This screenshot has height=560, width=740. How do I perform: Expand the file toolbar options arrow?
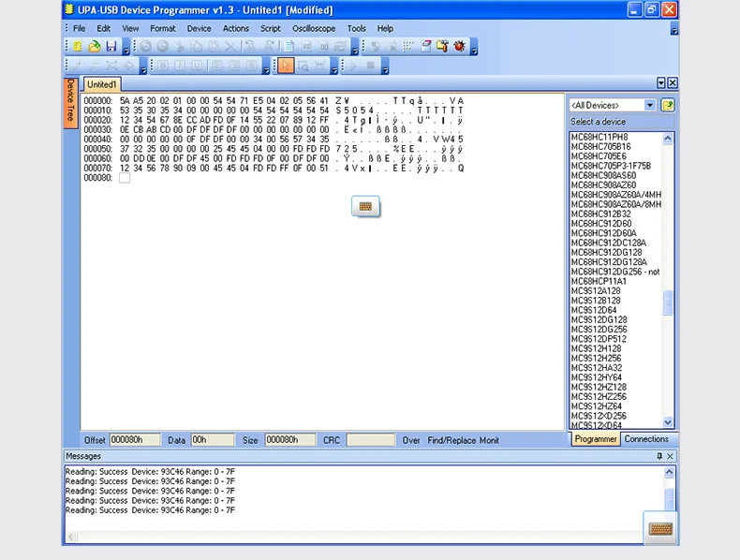[x=126, y=48]
